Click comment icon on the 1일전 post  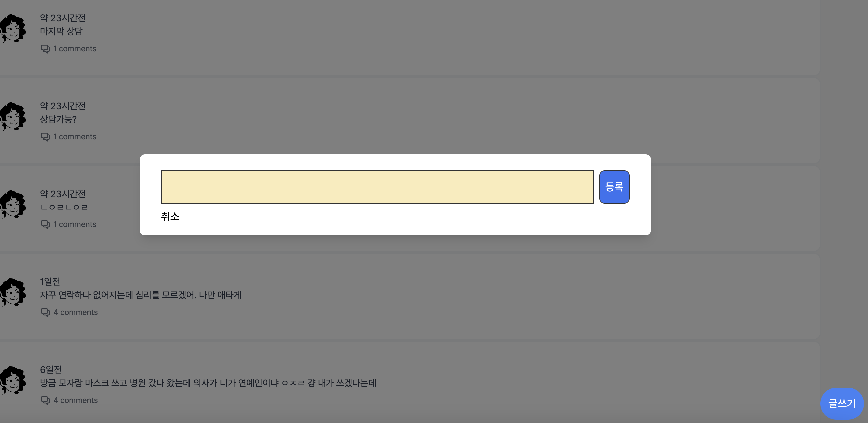[x=45, y=313]
